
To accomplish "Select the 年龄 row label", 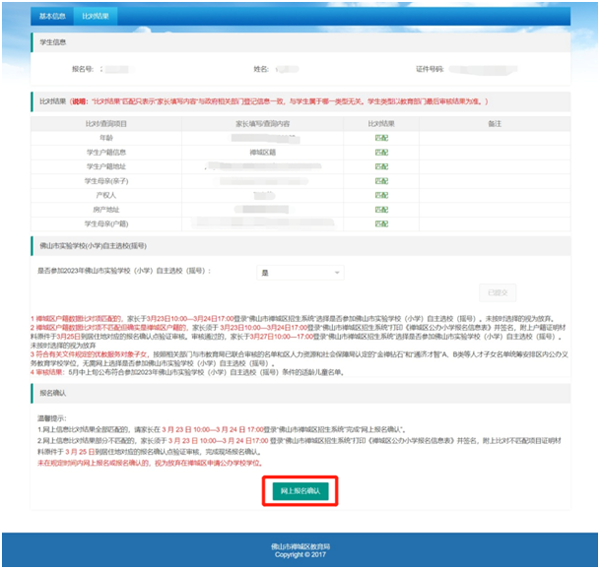I will tap(106, 138).
